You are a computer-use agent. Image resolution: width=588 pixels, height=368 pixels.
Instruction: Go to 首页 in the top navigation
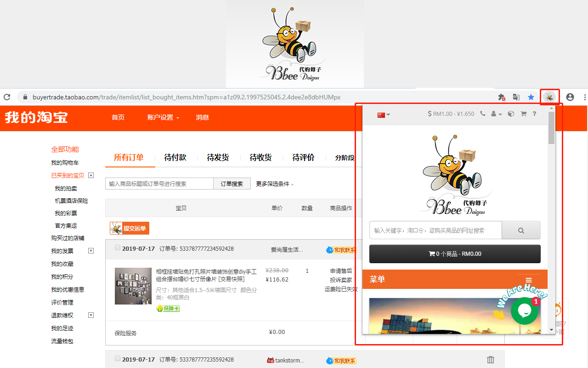click(x=118, y=117)
